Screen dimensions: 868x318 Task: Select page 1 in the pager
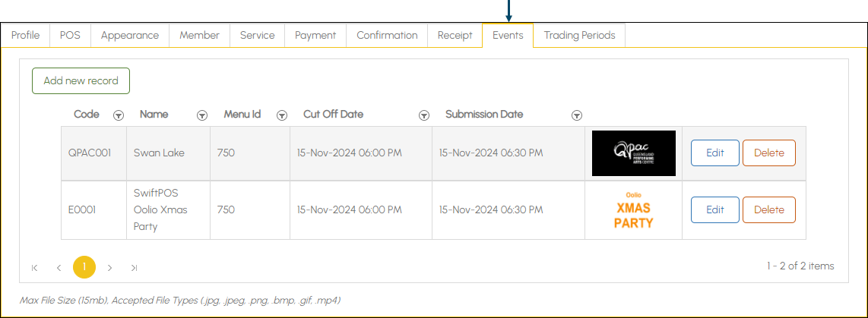84,267
